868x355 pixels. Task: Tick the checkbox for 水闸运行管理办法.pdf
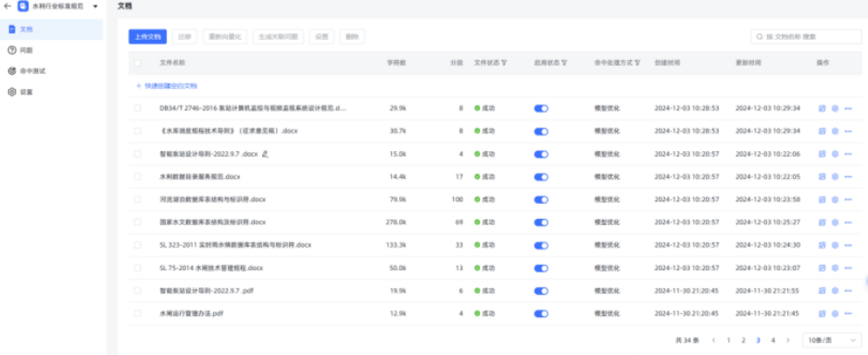coord(137,313)
